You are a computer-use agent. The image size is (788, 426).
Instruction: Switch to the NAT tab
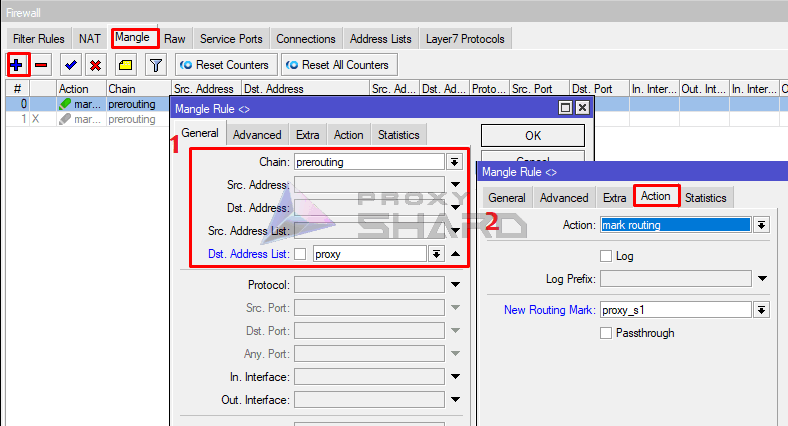tap(90, 39)
